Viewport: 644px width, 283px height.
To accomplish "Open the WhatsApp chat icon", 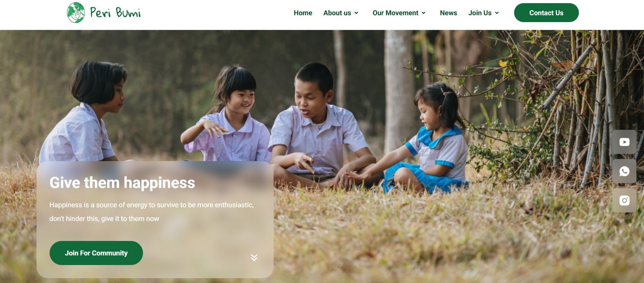I will [624, 171].
